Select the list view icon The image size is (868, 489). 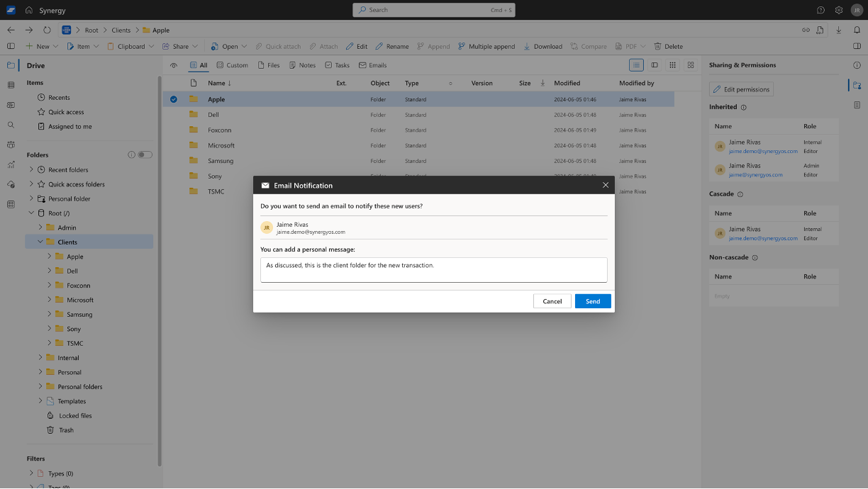[637, 64]
